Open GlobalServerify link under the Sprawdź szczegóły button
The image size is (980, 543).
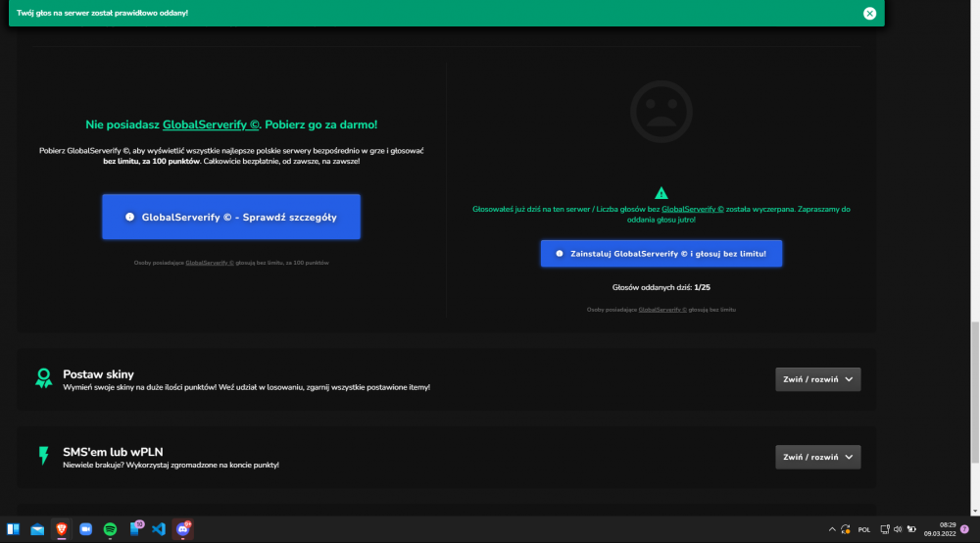coord(210,263)
